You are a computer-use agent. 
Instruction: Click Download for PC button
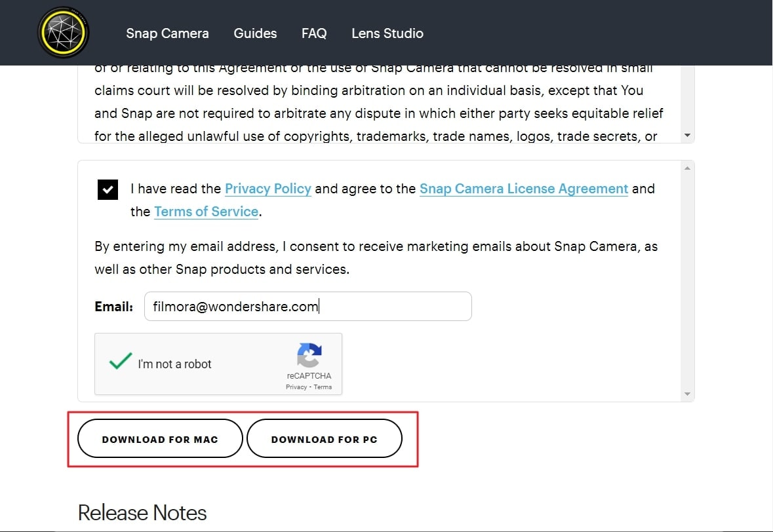pos(325,438)
